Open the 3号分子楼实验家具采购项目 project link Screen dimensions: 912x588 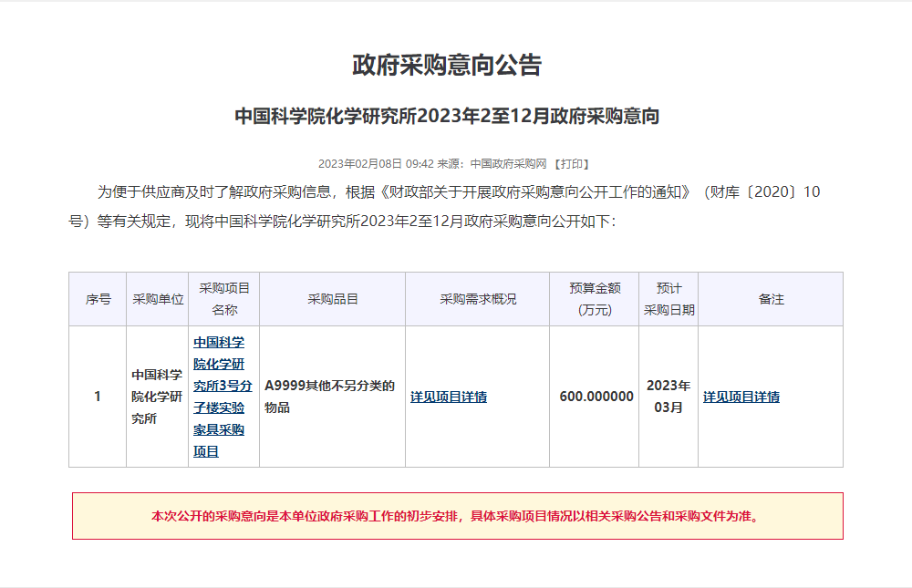point(223,397)
